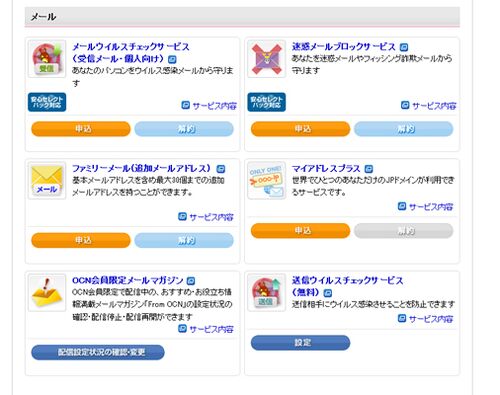Click the My Address Plus ONLY ONE icon
The width and height of the screenshot is (500, 395).
click(267, 180)
